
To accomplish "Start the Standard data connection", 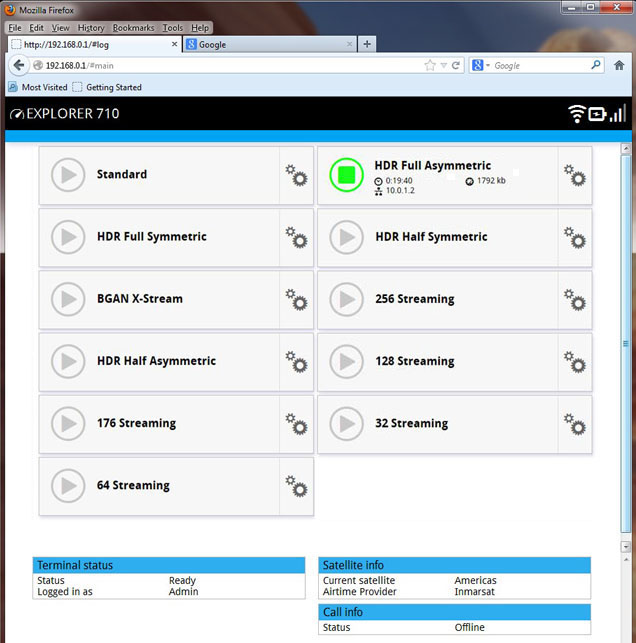I will 68,175.
